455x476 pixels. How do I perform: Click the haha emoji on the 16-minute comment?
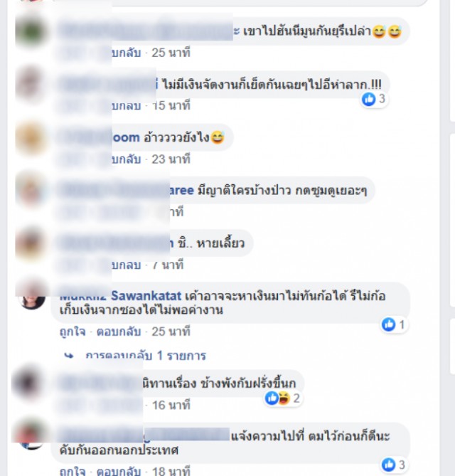(284, 398)
